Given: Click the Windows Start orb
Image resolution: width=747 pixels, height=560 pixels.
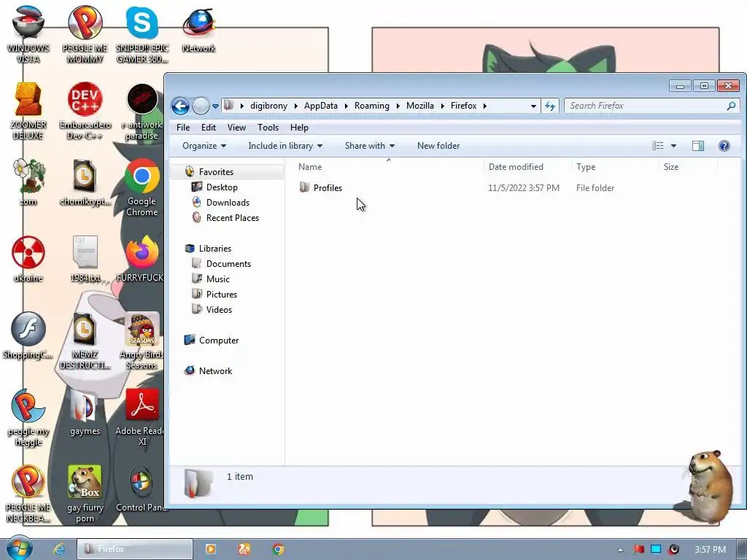Looking at the screenshot, I should 20,548.
